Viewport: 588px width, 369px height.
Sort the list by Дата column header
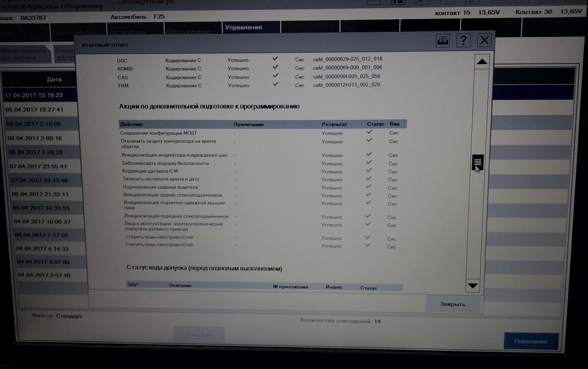pyautogui.click(x=54, y=79)
